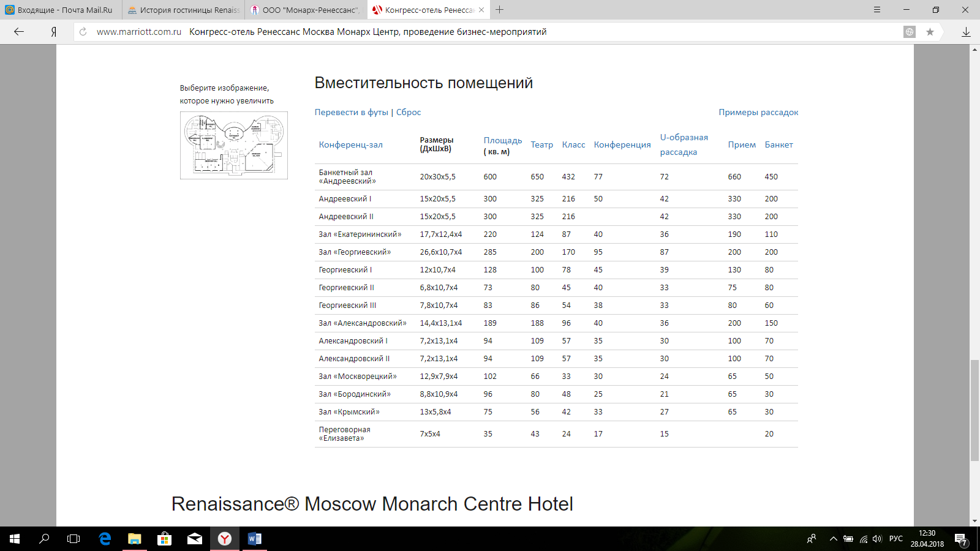
Task: Open Microsoft Store from the taskbar
Action: click(x=164, y=539)
